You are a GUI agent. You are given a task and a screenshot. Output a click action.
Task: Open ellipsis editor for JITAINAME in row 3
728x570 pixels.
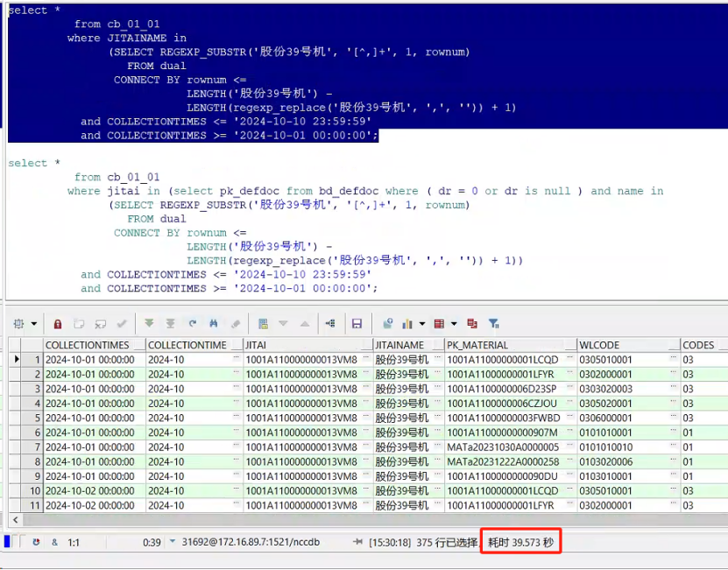[x=438, y=388]
